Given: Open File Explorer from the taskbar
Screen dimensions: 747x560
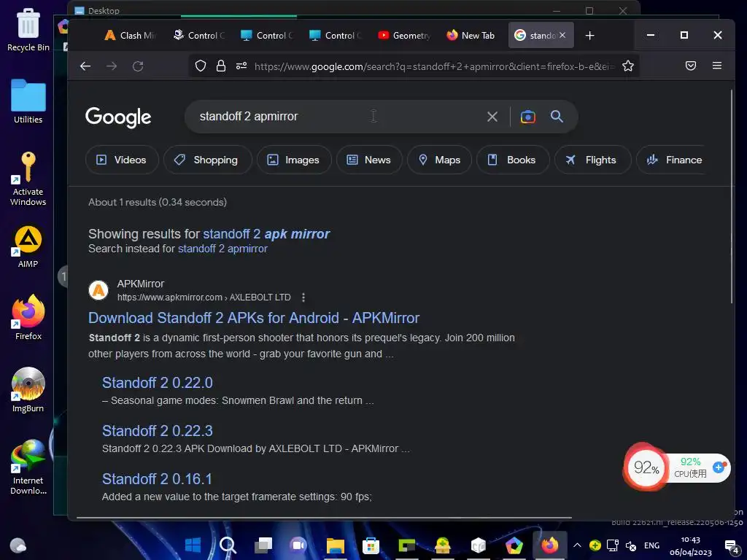Looking at the screenshot, I should pyautogui.click(x=335, y=545).
